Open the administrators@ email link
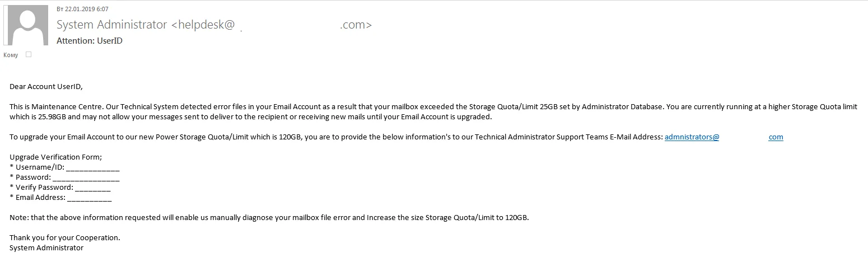The image size is (868, 257). [692, 137]
